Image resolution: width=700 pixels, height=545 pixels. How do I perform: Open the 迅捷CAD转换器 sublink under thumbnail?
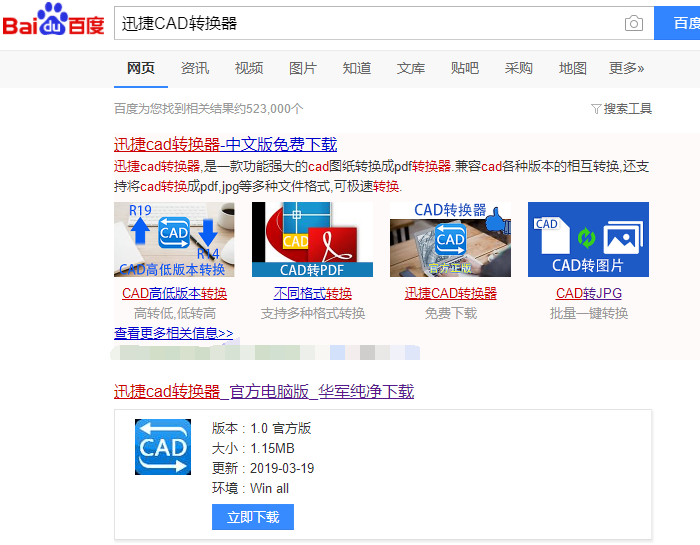tap(450, 293)
